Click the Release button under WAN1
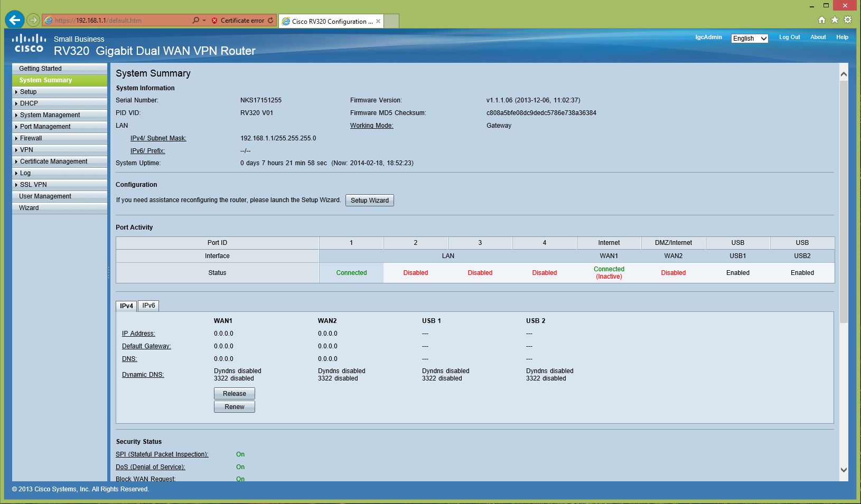861x504 pixels. [235, 394]
